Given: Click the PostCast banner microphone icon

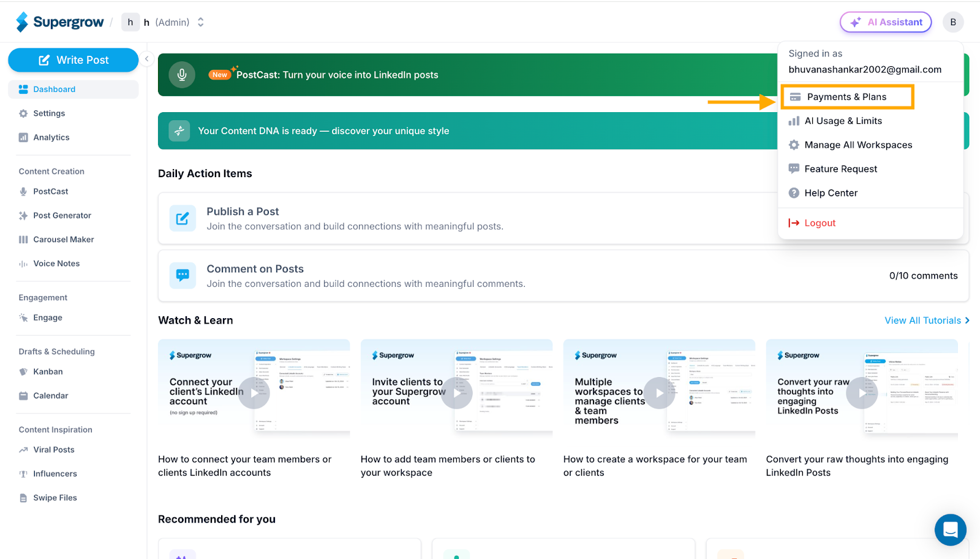Looking at the screenshot, I should [x=182, y=75].
